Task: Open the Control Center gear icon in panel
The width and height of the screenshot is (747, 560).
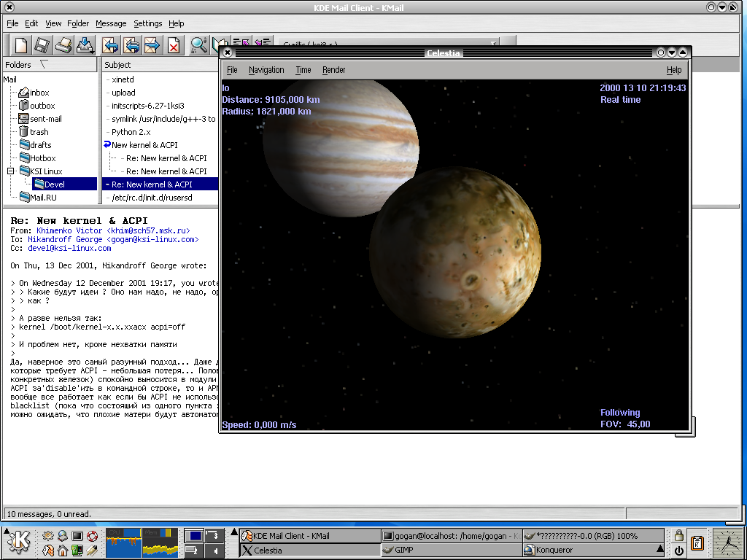Action: [47, 536]
